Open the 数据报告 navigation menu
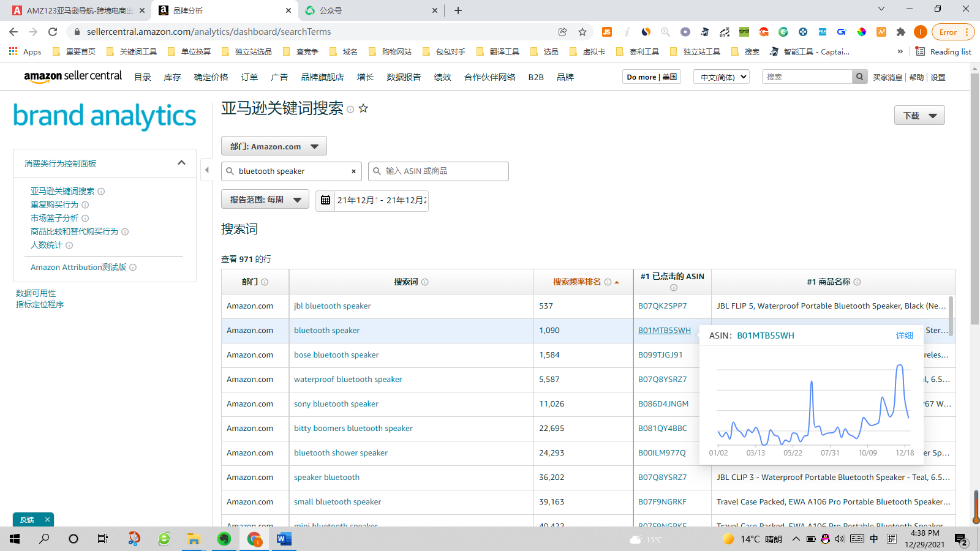Screen dimensions: 980x551 coord(404,77)
